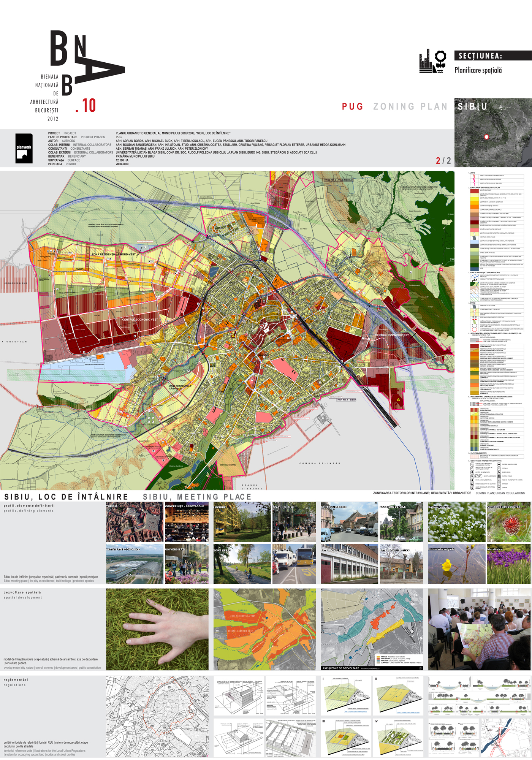Open the CARTIERE DE VILE photo
Viewport: 532px width, 760px height.
click(401, 522)
